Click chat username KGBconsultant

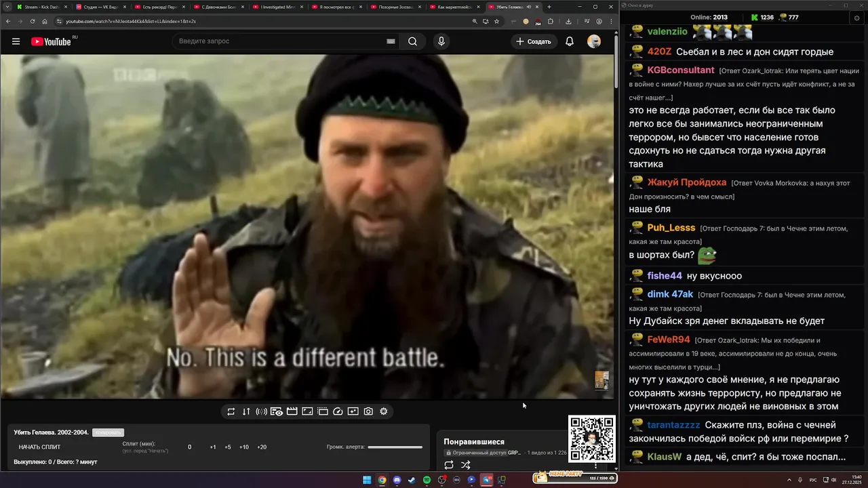pyautogui.click(x=681, y=70)
